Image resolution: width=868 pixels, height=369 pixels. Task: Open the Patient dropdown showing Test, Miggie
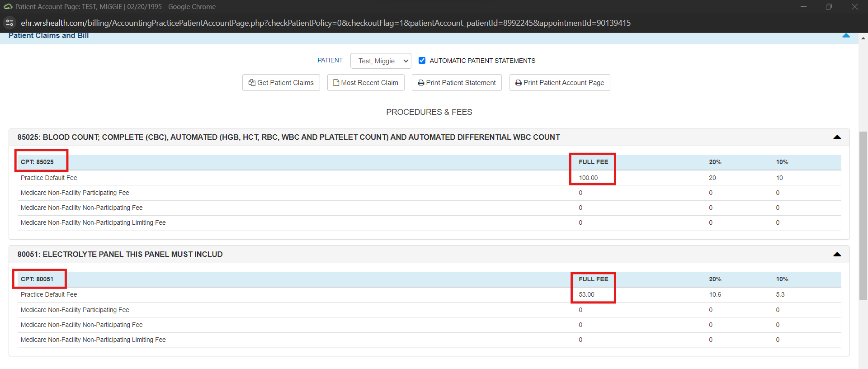coord(381,61)
